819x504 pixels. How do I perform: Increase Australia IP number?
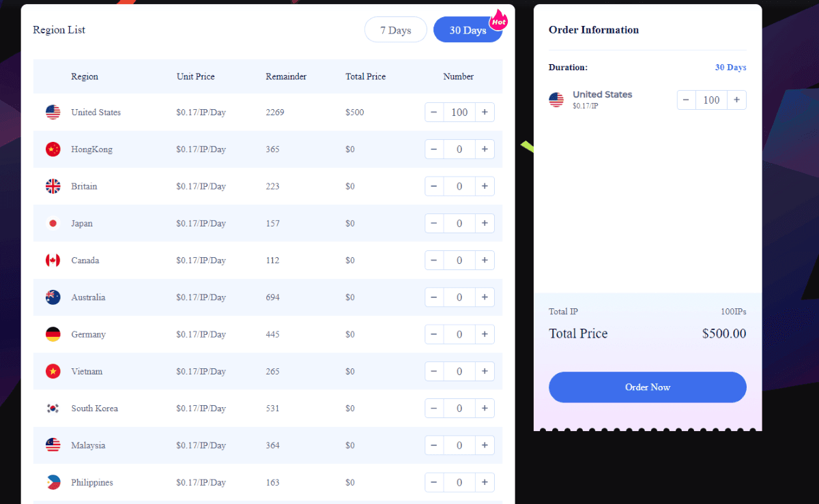pyautogui.click(x=485, y=297)
